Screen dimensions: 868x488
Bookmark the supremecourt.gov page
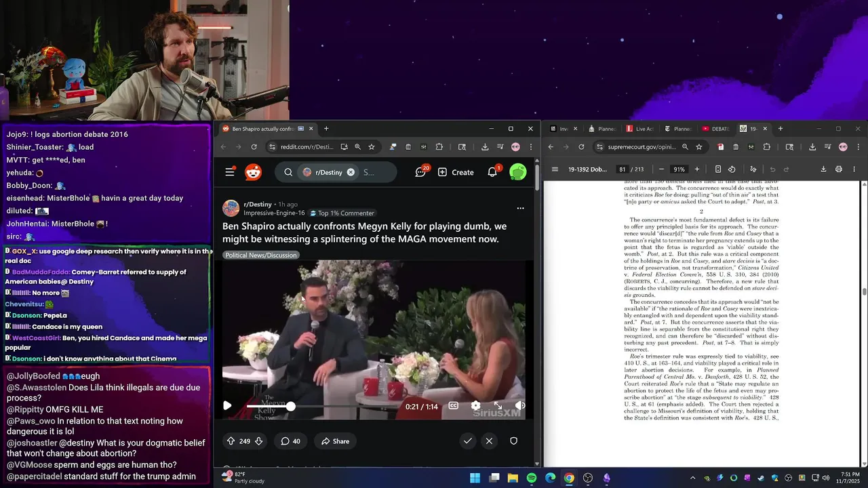point(699,146)
